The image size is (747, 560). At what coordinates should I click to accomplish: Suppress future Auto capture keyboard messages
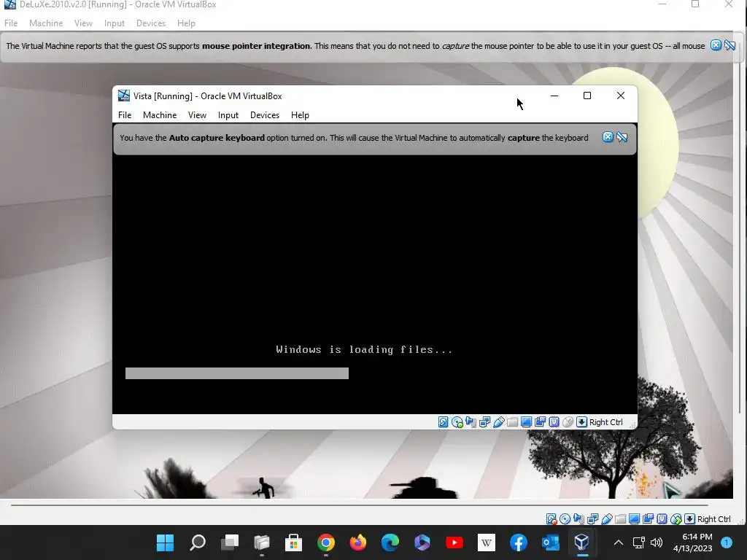pos(622,137)
